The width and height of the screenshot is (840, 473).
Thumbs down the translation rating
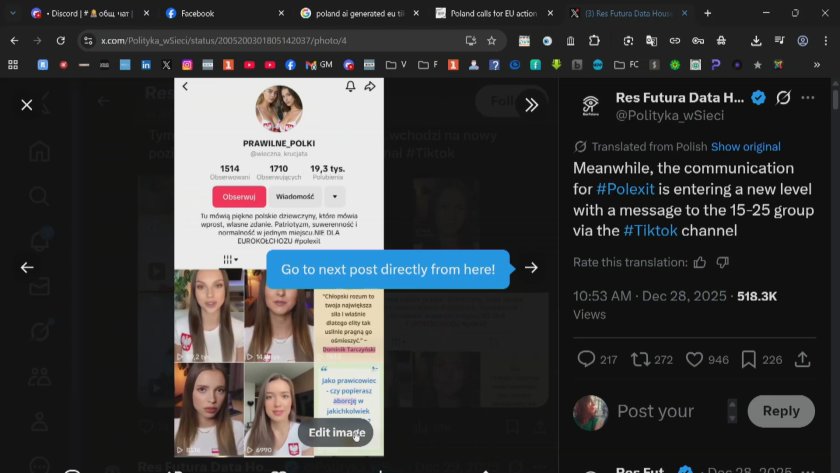tap(723, 262)
